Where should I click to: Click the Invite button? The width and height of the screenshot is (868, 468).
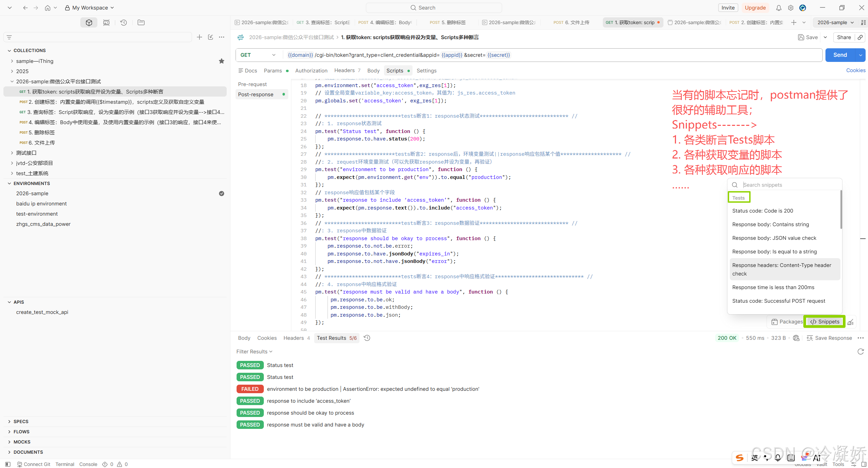[728, 8]
